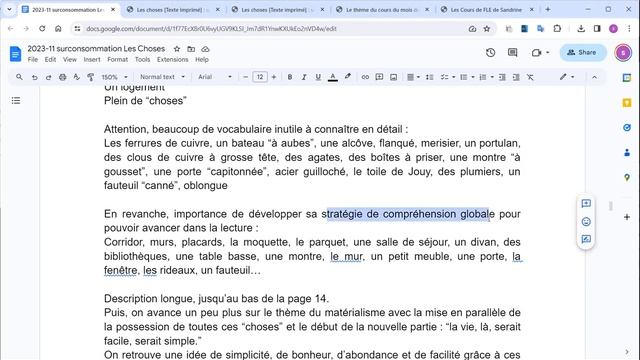The height and width of the screenshot is (360, 640).
Task: Open Contacts side panel
Action: [x=627, y=153]
